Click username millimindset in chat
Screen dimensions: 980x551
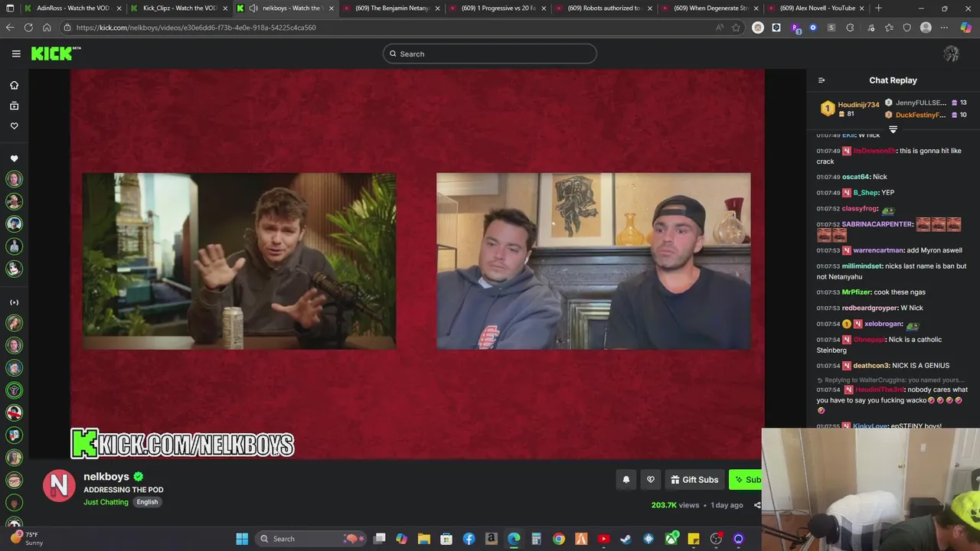[861, 266]
